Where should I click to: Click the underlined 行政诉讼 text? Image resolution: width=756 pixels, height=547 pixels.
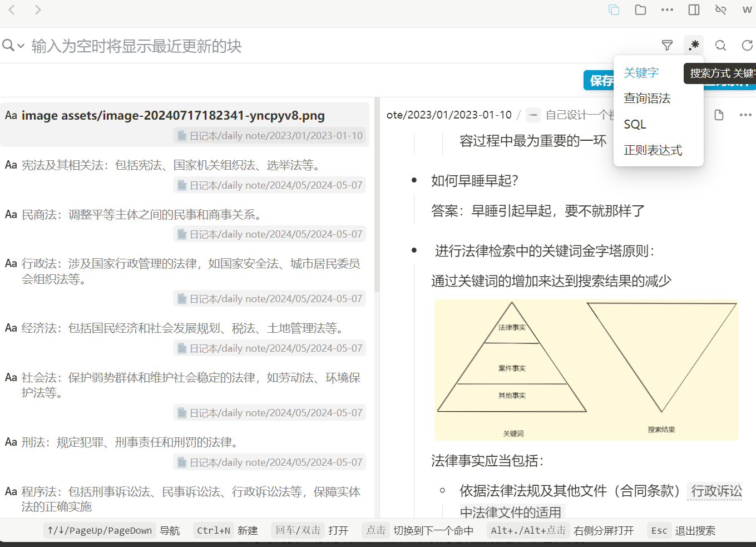pos(716,491)
